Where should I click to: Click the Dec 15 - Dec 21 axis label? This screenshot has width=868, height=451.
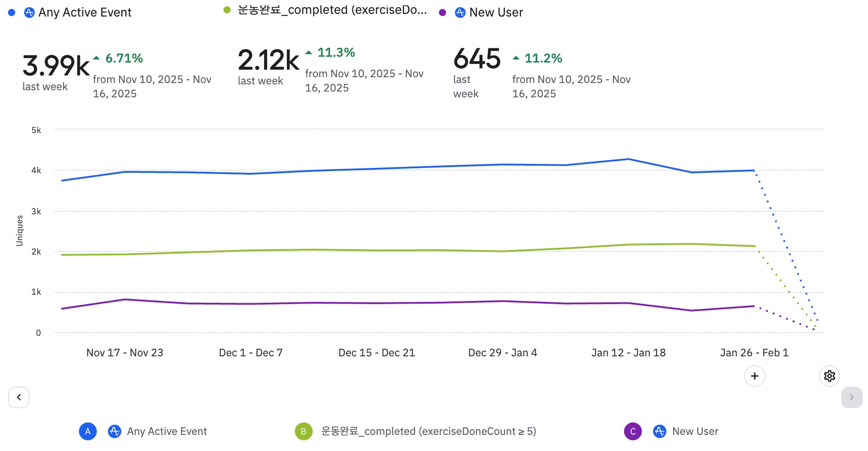(x=376, y=353)
